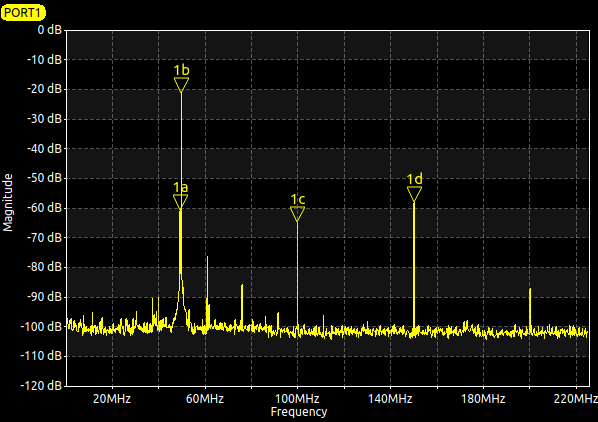This screenshot has height=422, width=598.
Task: Click the Magnitude axis title
Action: coord(8,202)
